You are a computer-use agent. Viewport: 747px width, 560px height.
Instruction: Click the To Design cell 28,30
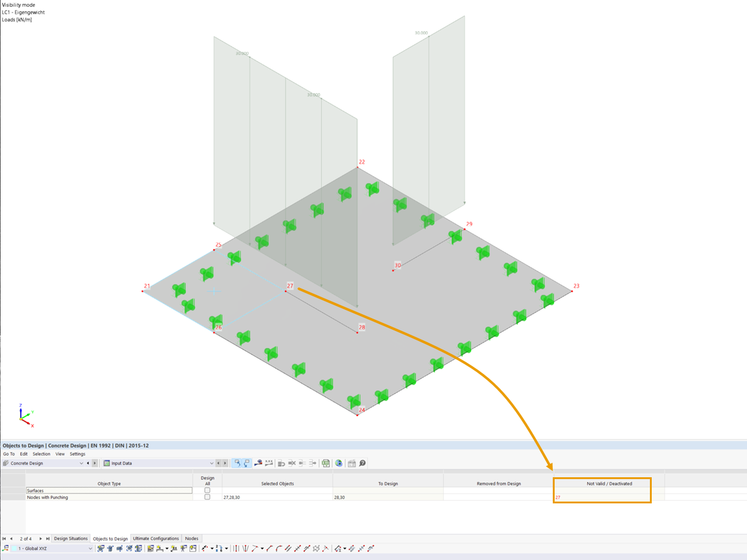coord(388,497)
